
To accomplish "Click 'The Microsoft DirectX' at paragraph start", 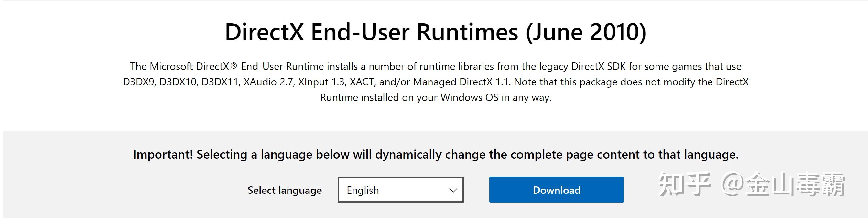I will click(179, 66).
